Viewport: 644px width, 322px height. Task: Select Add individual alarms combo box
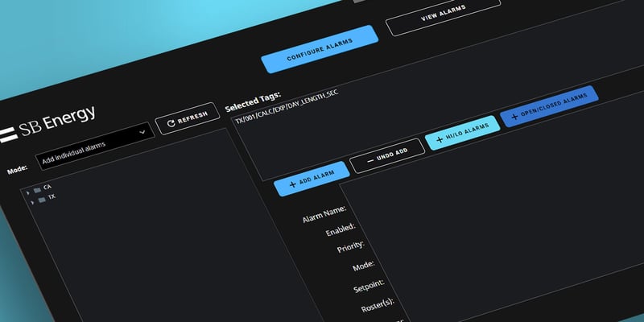pyautogui.click(x=95, y=147)
